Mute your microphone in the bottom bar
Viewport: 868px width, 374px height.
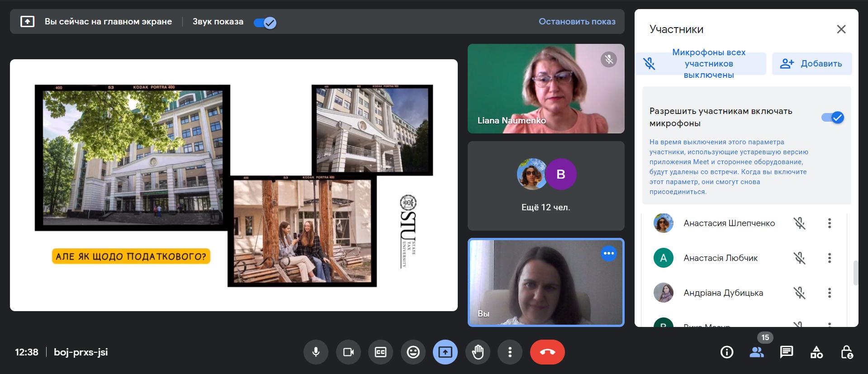(x=316, y=352)
